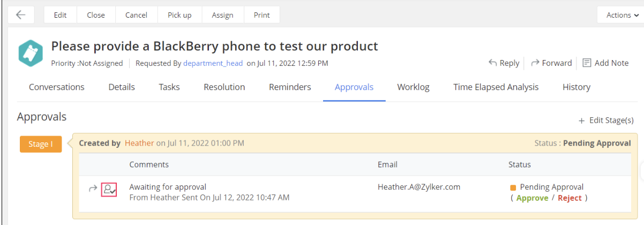Click Edit Stage(s) plus option
The height and width of the screenshot is (225, 644).
(606, 121)
